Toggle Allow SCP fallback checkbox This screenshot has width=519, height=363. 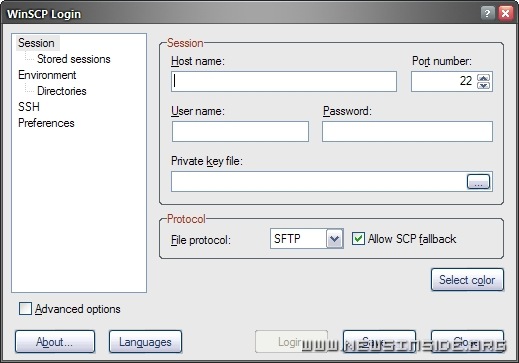click(x=358, y=239)
